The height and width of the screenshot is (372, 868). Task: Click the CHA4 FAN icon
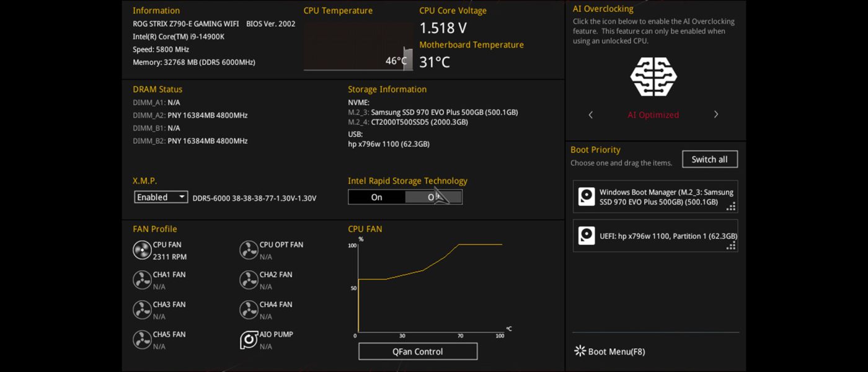point(249,309)
